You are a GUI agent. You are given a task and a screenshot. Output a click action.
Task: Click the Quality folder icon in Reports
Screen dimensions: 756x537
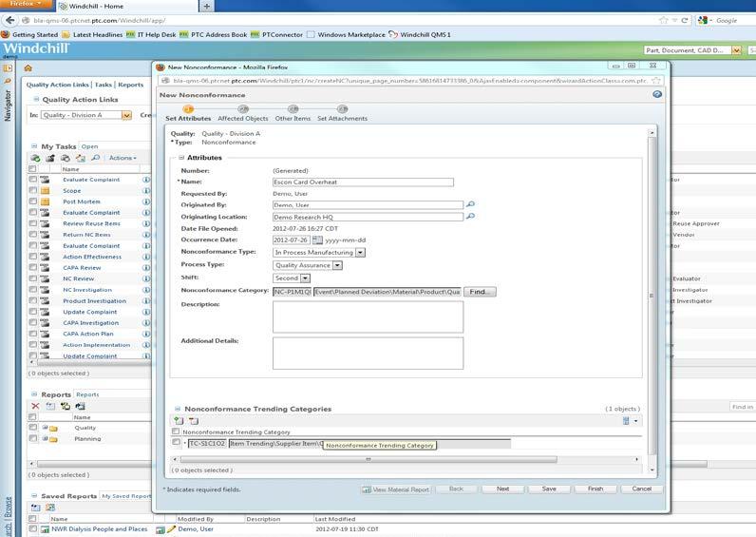coord(53,428)
